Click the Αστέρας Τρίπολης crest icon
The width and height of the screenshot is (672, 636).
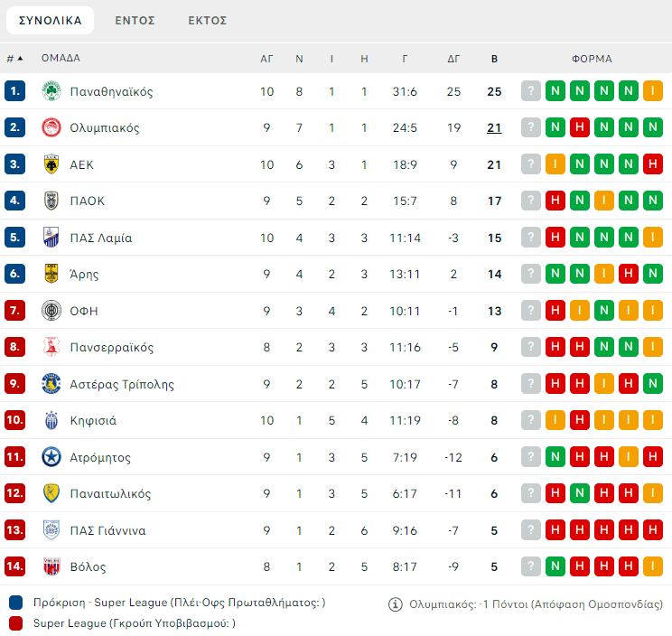51,384
